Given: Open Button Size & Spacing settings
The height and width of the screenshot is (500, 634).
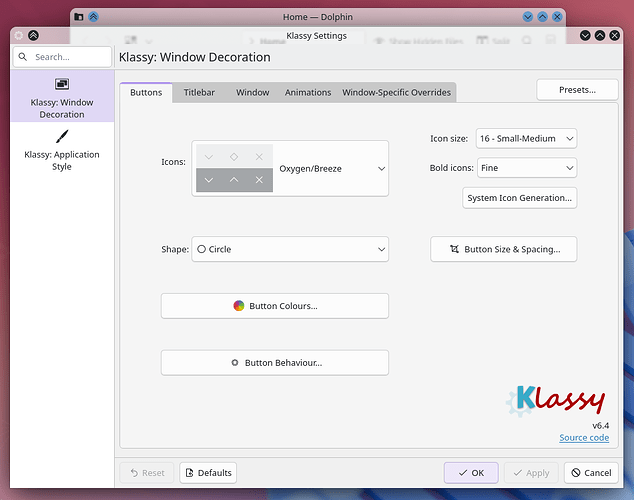Looking at the screenshot, I should pos(504,249).
